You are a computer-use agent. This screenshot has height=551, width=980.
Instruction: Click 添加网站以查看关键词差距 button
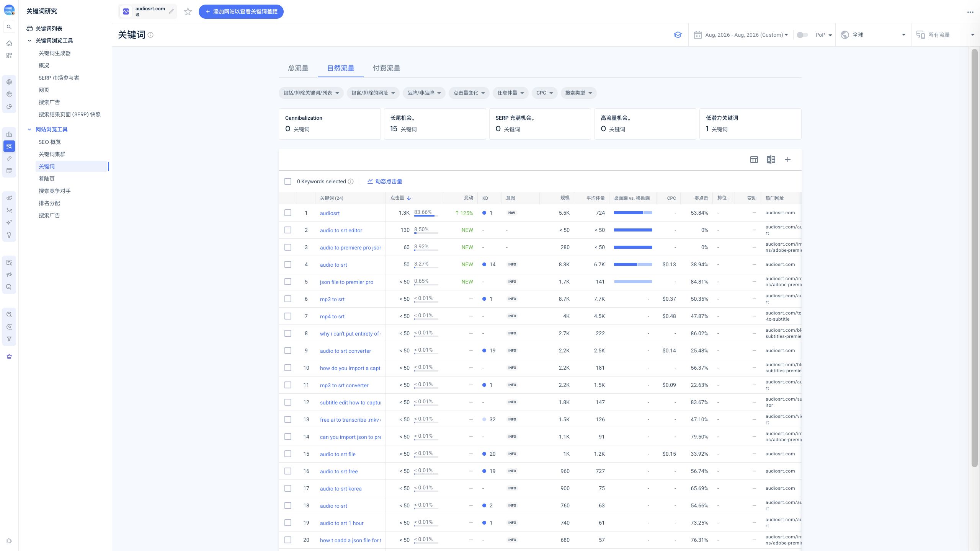click(241, 11)
